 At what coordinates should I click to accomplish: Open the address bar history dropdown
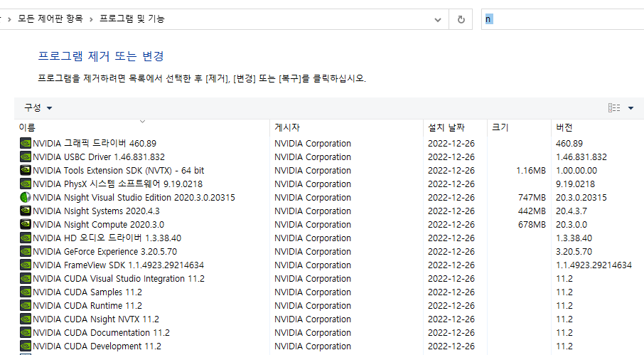[x=438, y=19]
